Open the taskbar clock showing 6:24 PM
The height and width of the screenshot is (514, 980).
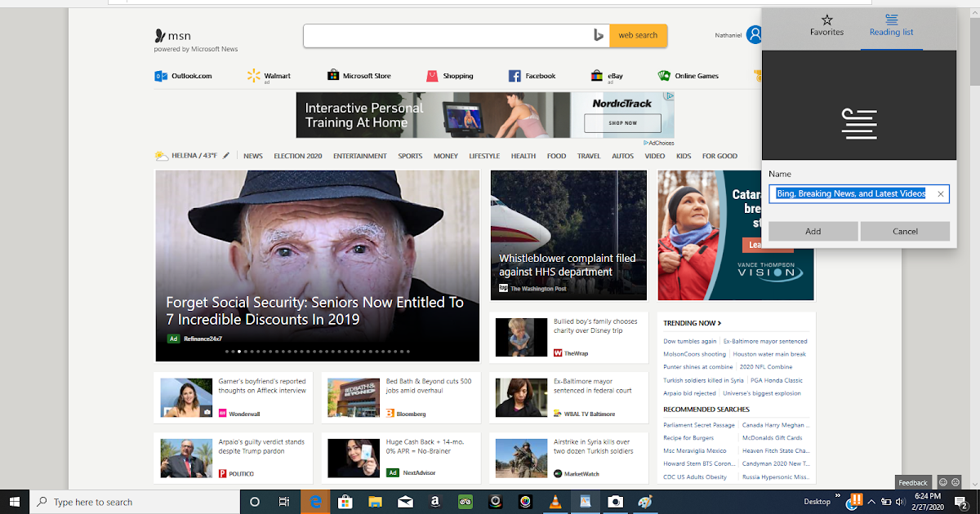928,502
